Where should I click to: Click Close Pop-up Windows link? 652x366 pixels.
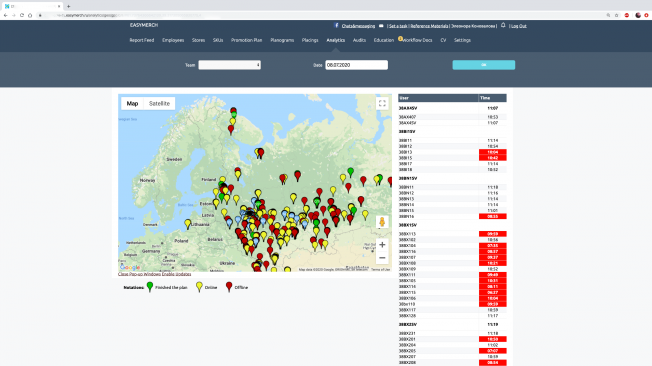(139, 274)
